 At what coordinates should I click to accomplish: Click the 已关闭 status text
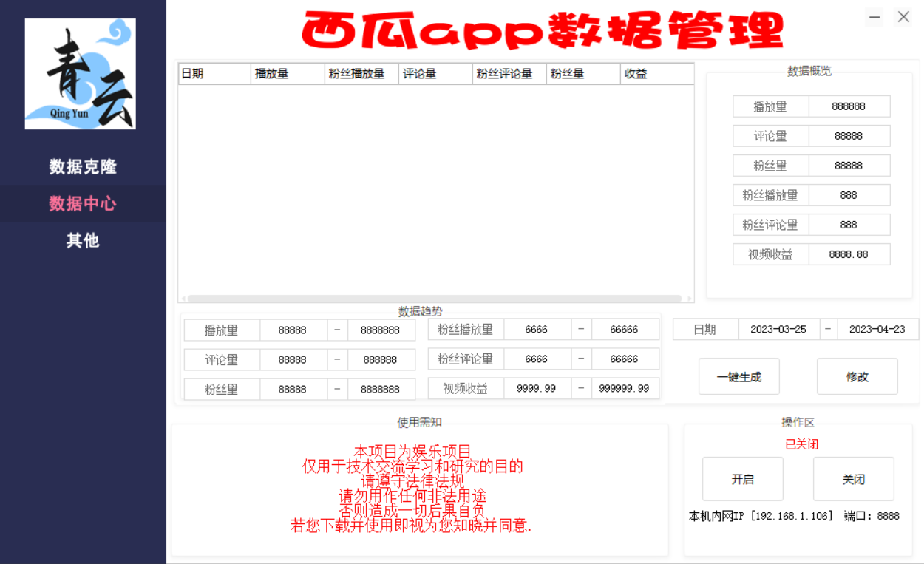[x=802, y=444]
